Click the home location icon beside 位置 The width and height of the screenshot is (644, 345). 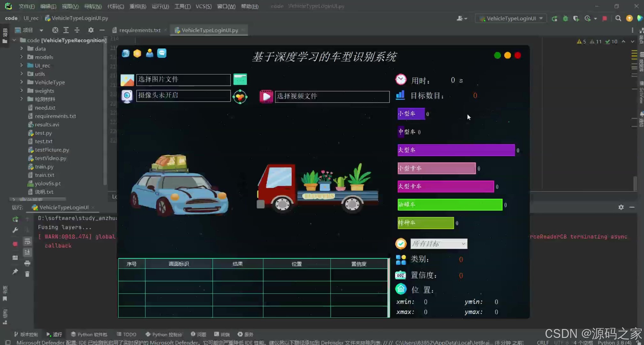401,289
